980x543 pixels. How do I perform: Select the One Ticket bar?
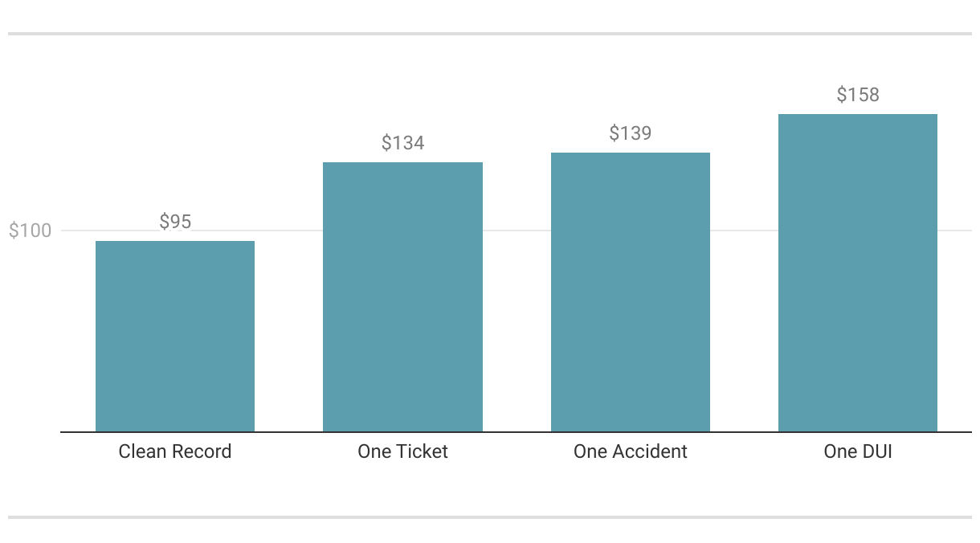[402, 297]
